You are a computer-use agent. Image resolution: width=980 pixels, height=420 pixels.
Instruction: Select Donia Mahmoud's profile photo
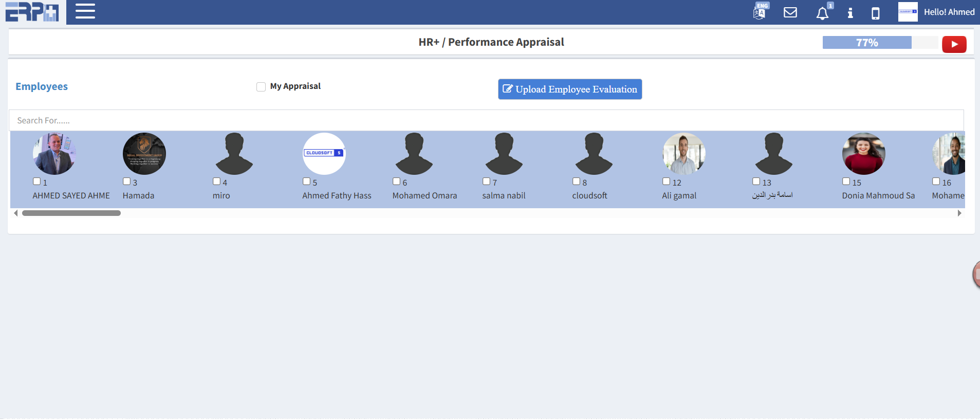863,154
